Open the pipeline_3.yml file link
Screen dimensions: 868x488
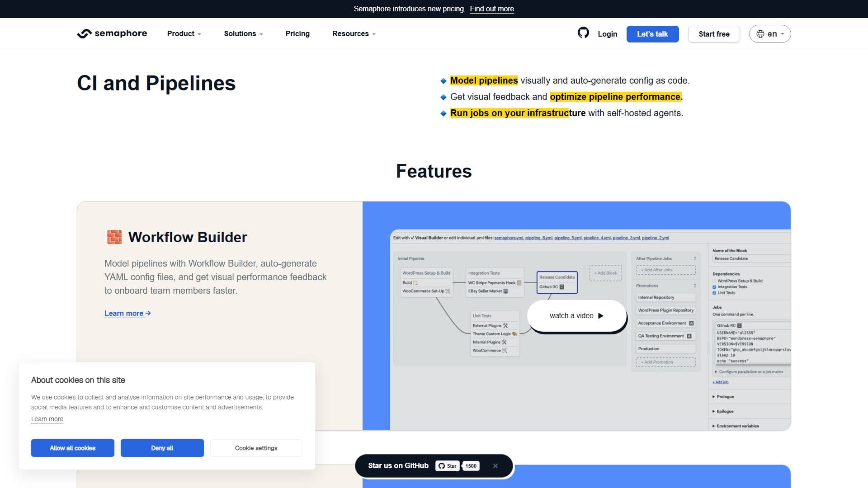(x=626, y=238)
